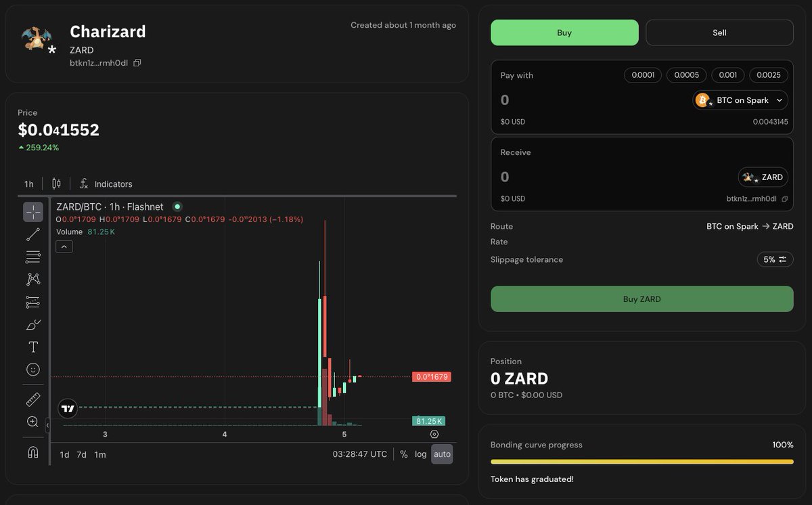Click the '0 ZARD' position value
The width and height of the screenshot is (812, 505).
519,378
